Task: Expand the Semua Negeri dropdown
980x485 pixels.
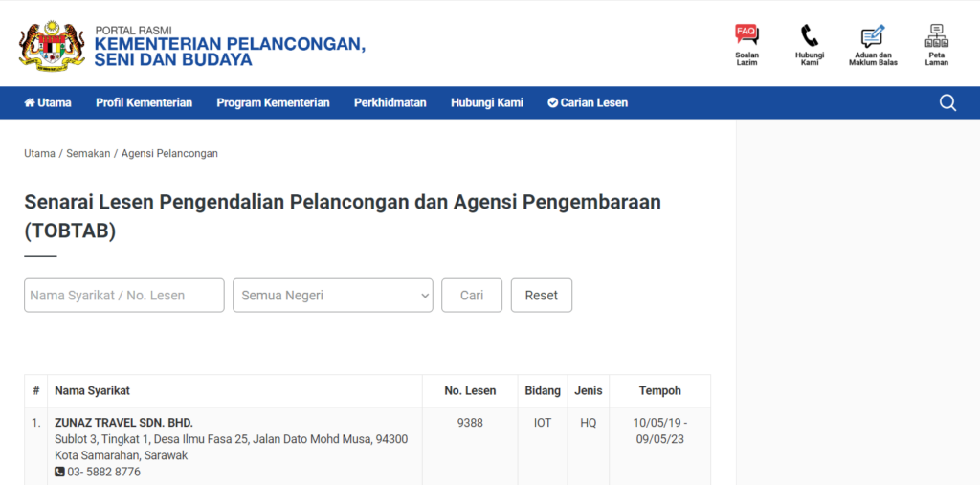Action: coord(332,295)
